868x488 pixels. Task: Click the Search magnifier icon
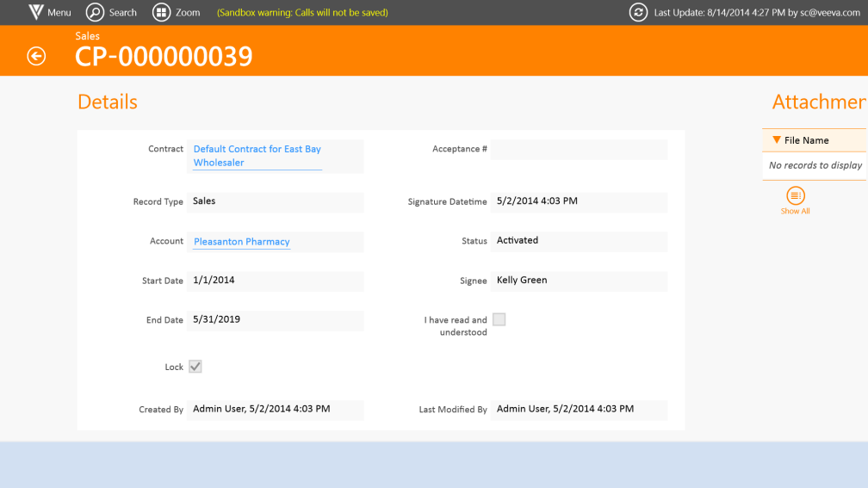(95, 12)
